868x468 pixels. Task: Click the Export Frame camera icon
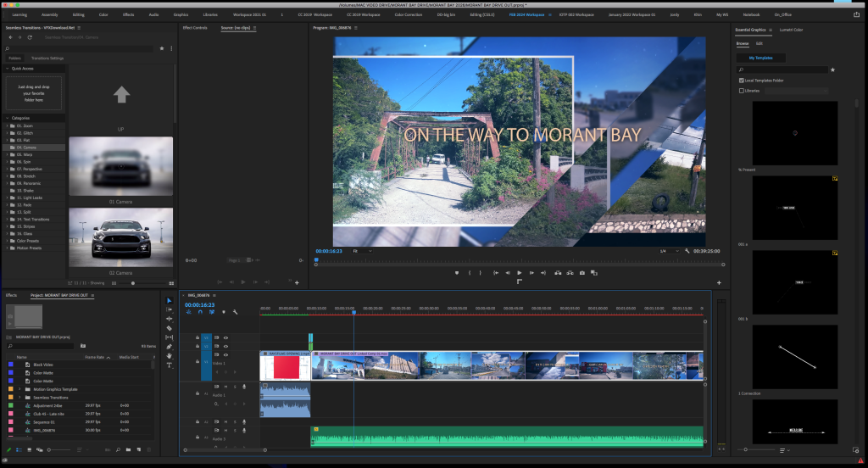[582, 273]
